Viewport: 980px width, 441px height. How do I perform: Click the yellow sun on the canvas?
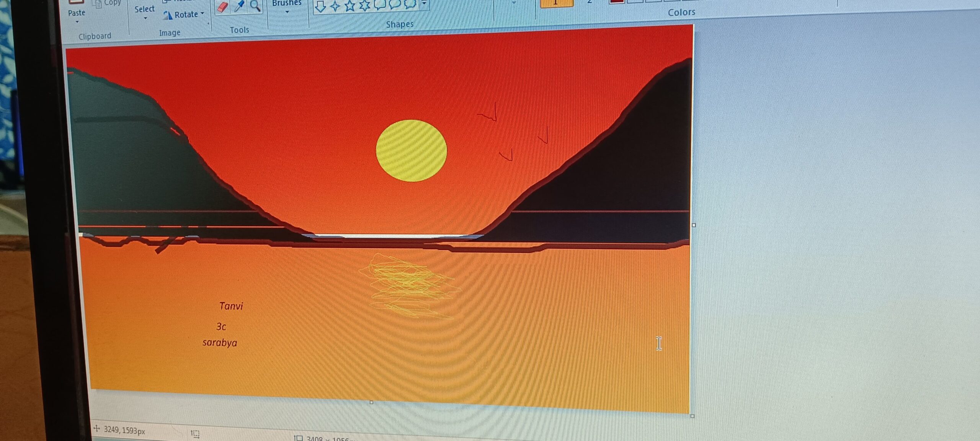(411, 150)
